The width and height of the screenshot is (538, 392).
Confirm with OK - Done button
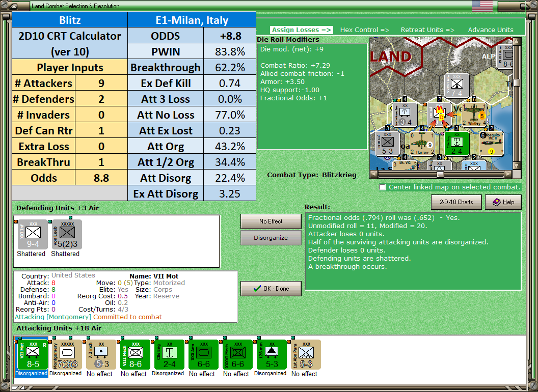tap(271, 289)
